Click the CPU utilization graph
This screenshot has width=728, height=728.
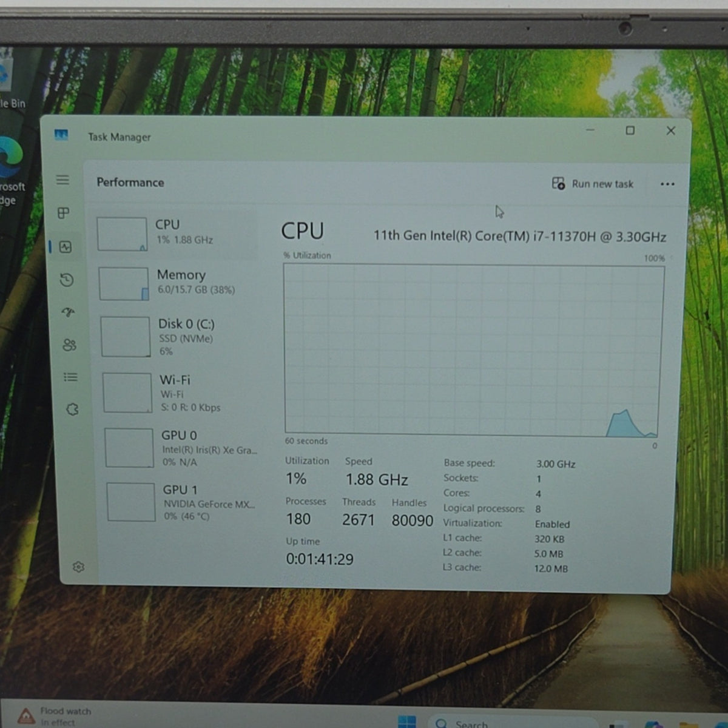(x=473, y=351)
